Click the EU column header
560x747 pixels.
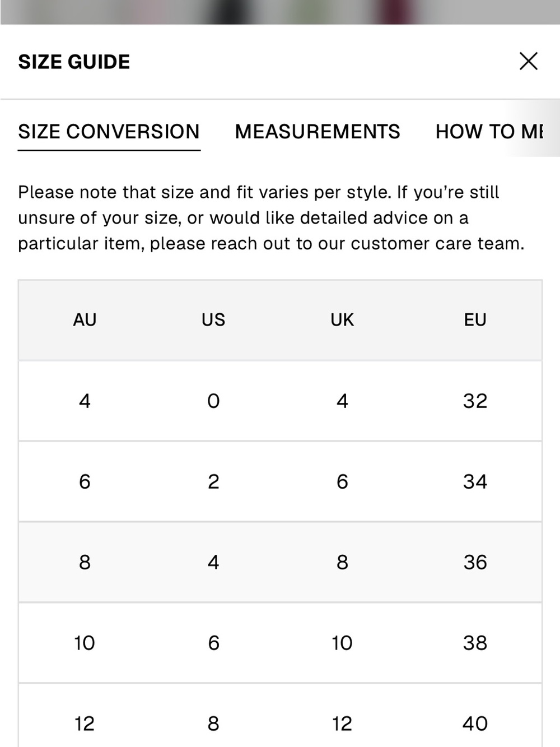[475, 320]
